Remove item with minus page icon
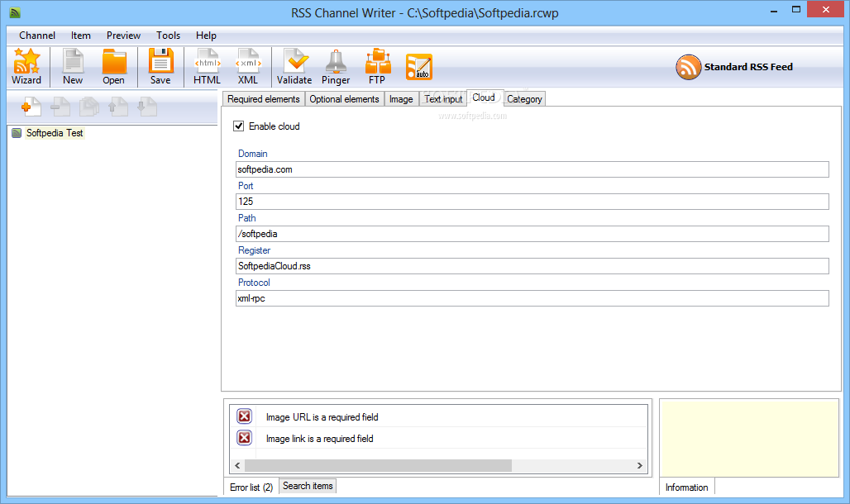The width and height of the screenshot is (850, 504). pyautogui.click(x=60, y=107)
